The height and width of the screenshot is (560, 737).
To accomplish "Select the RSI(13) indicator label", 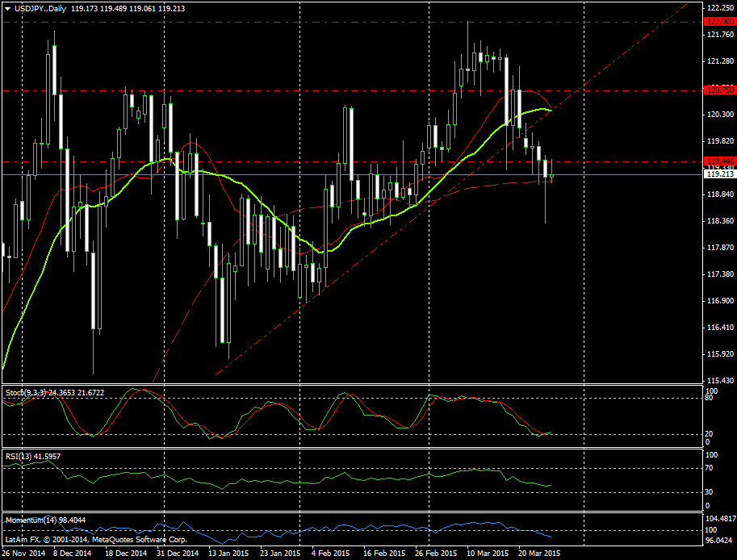I will (19, 457).
